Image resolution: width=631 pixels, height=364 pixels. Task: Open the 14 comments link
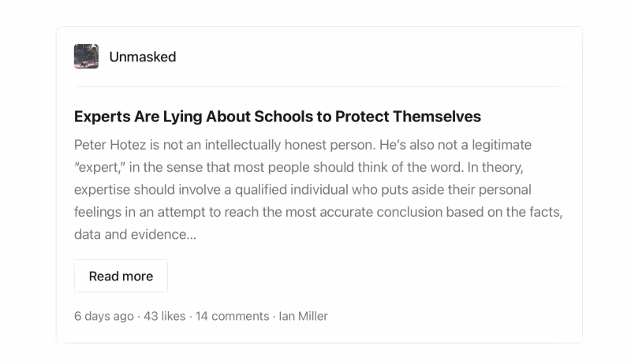(232, 316)
